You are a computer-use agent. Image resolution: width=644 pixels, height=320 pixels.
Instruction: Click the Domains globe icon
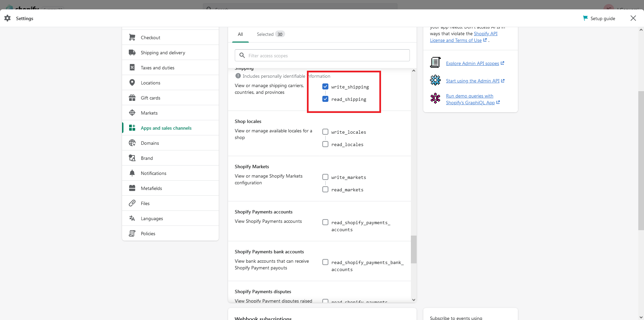click(x=132, y=143)
